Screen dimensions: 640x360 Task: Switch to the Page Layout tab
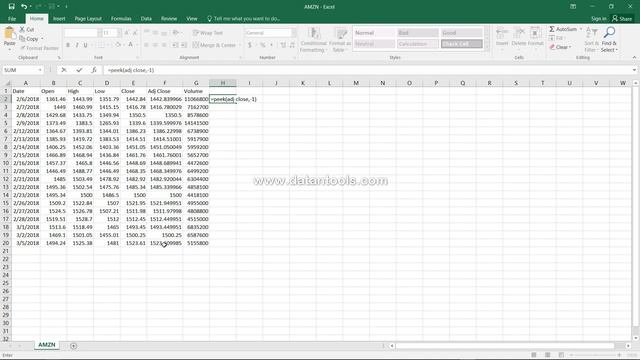tap(88, 18)
